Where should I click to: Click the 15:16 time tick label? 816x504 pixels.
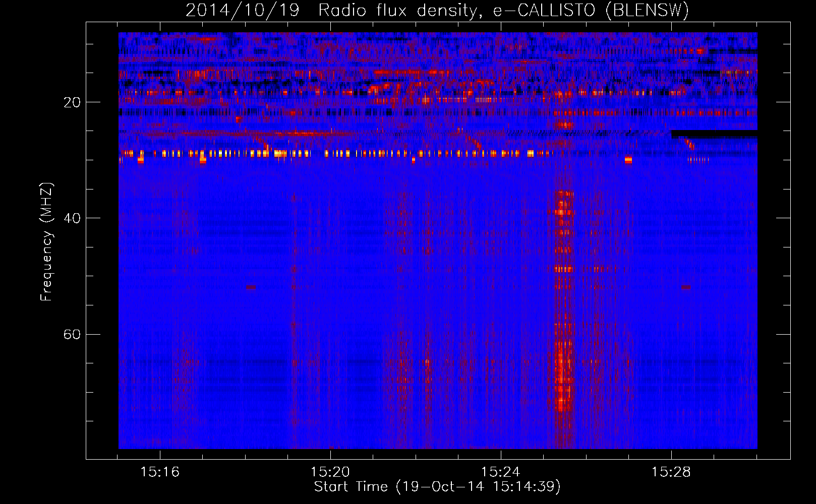[160, 472]
